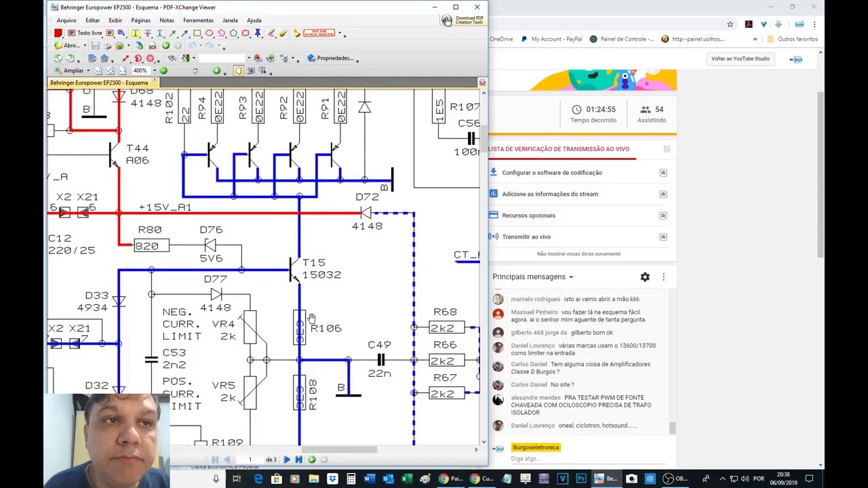
Task: Open the Ampliar zoom tool dropdown
Action: [88, 70]
